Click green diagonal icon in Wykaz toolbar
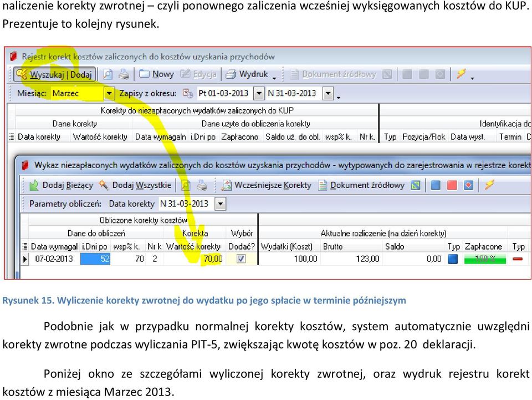The width and height of the screenshot is (532, 400). 415,185
